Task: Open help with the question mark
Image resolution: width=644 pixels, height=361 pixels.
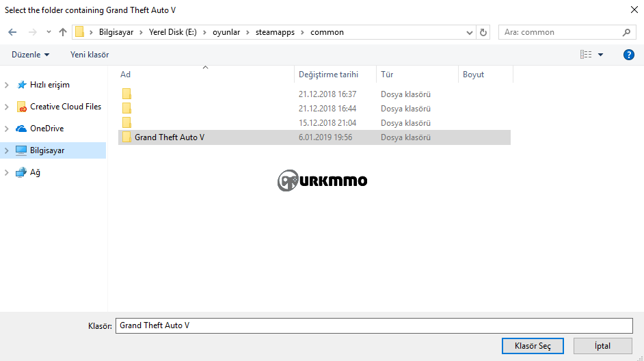Action: coord(628,55)
